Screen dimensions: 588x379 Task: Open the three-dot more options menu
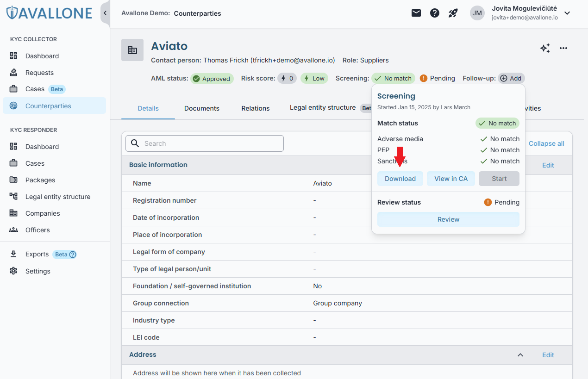tap(563, 48)
